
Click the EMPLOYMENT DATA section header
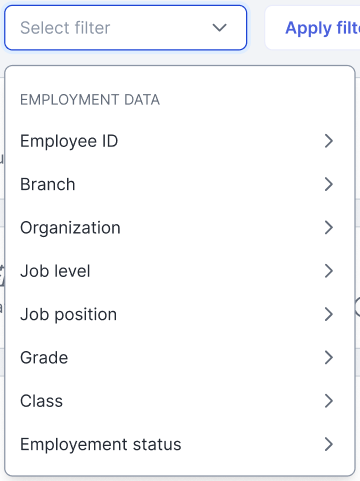point(90,100)
